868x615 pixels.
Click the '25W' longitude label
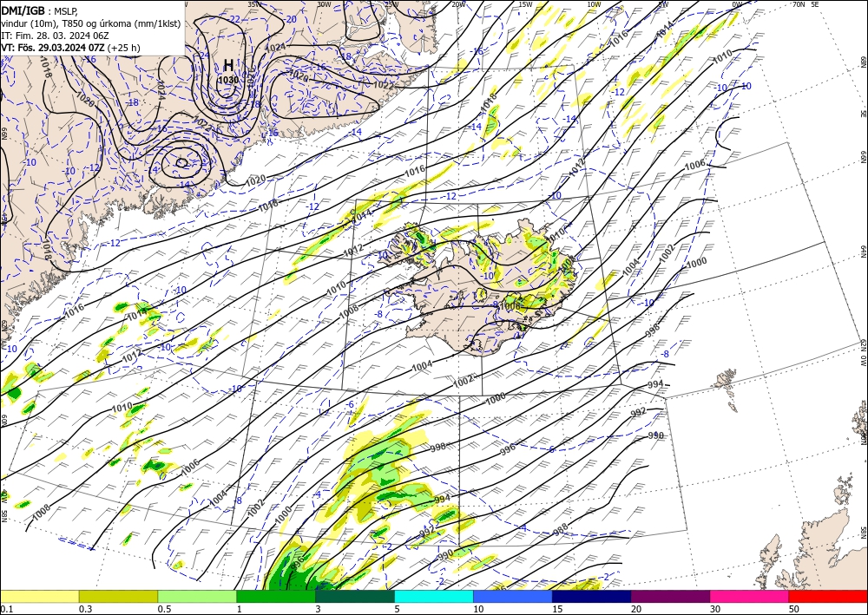pos(391,3)
